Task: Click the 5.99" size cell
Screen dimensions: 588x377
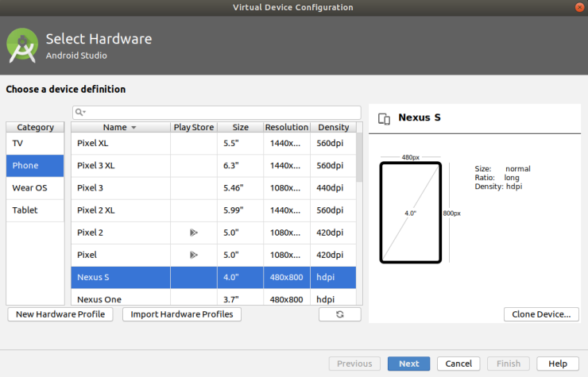Action: point(241,210)
